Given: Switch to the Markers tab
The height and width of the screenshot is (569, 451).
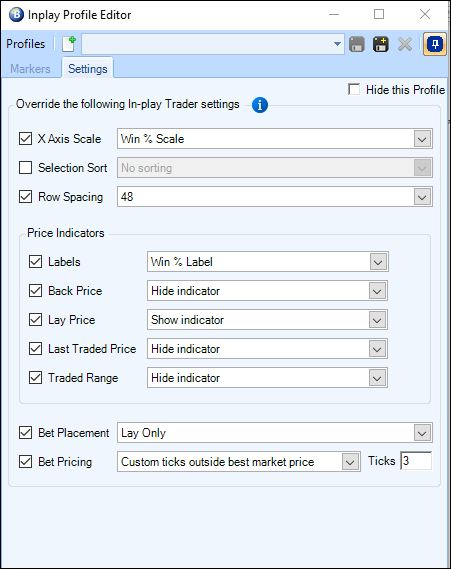Looking at the screenshot, I should (x=30, y=69).
